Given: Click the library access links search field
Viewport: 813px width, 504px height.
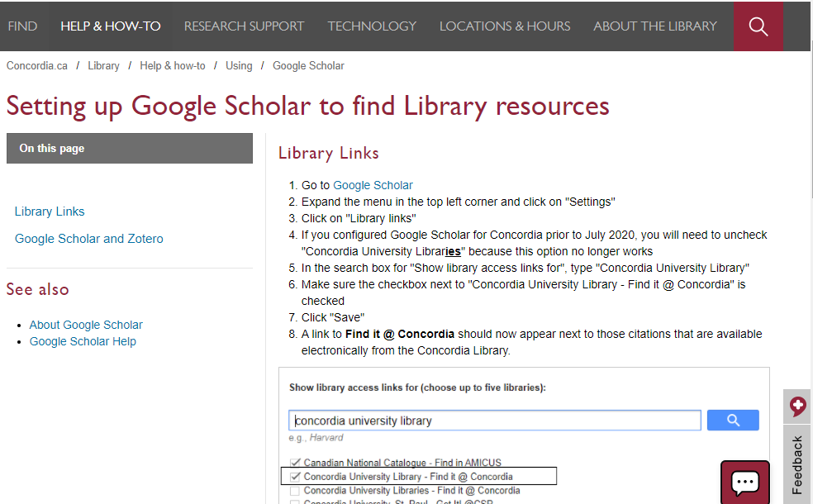Looking at the screenshot, I should pyautogui.click(x=495, y=420).
